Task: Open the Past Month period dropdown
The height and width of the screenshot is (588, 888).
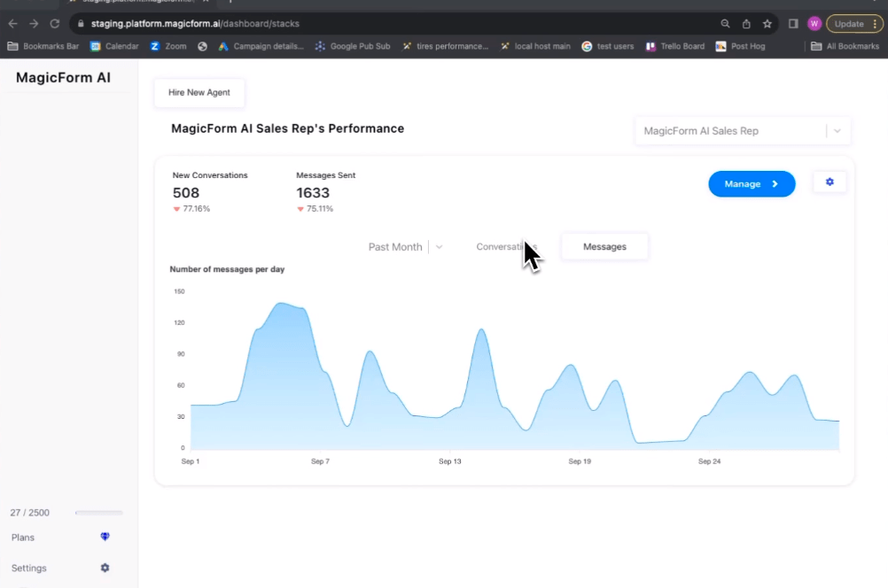Action: [x=406, y=247]
